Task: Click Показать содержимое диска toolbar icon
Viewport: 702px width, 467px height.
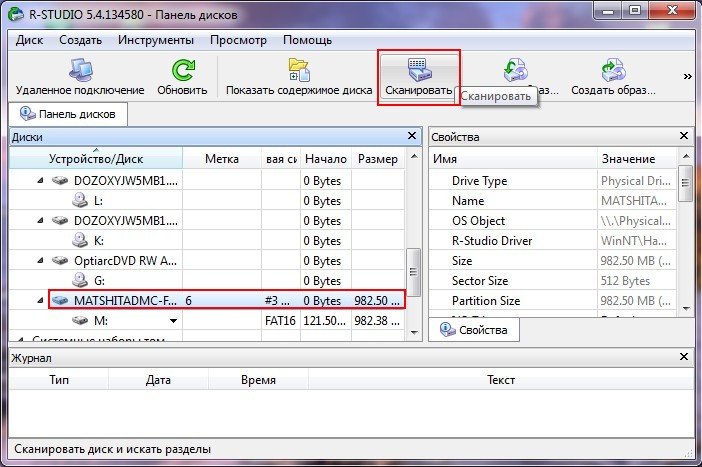Action: 299,71
